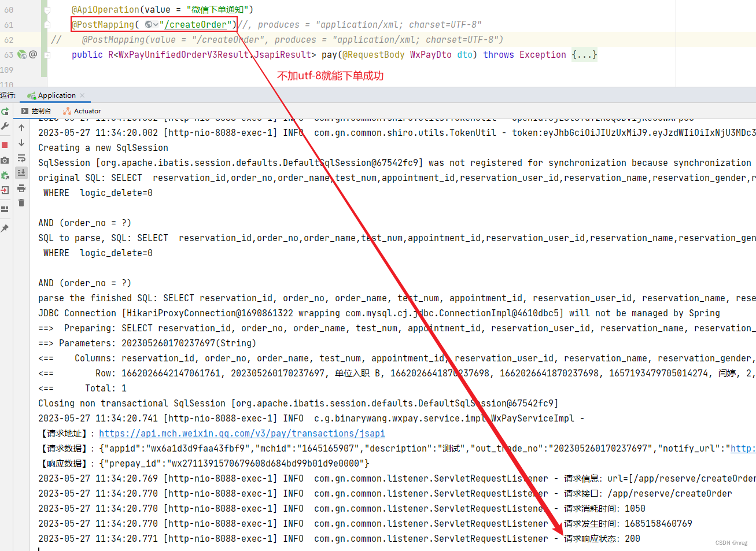Enable the scroll-to-end console toggle
This screenshot has height=551, width=756.
[x=21, y=172]
